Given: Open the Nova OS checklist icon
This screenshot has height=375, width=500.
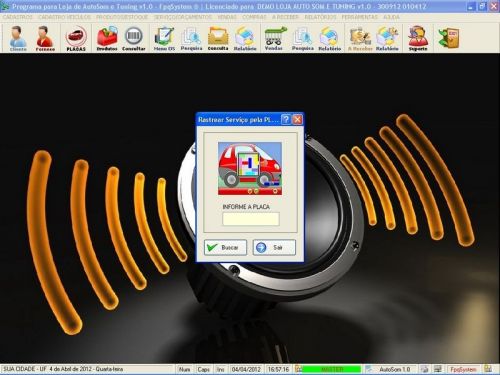Looking at the screenshot, I should click(x=164, y=39).
